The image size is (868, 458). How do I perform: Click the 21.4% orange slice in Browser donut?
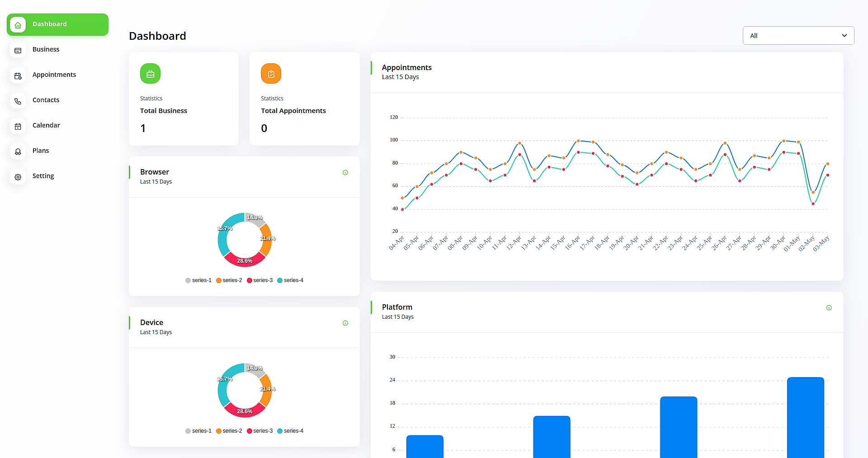click(267, 240)
